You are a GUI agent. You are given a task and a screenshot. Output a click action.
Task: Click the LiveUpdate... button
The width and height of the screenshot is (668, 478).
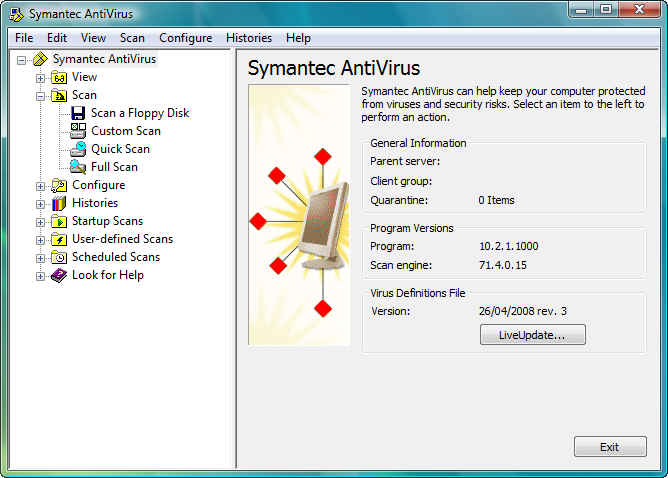click(x=533, y=335)
